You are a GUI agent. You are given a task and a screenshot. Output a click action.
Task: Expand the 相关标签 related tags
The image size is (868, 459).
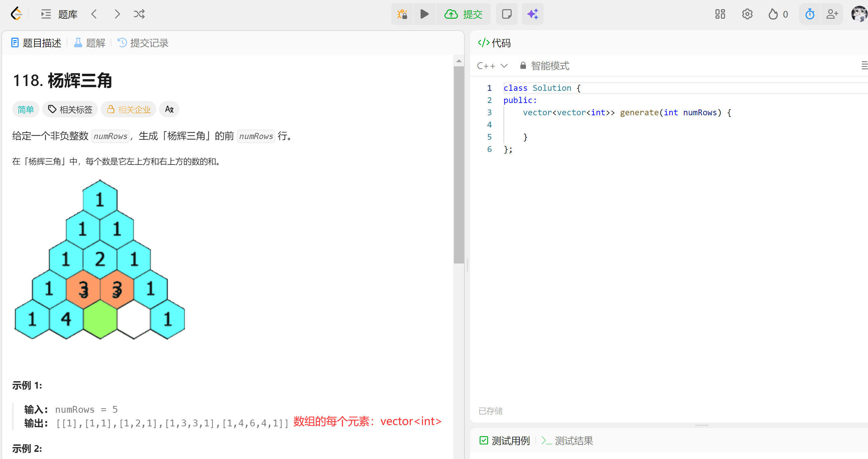pyautogui.click(x=70, y=109)
